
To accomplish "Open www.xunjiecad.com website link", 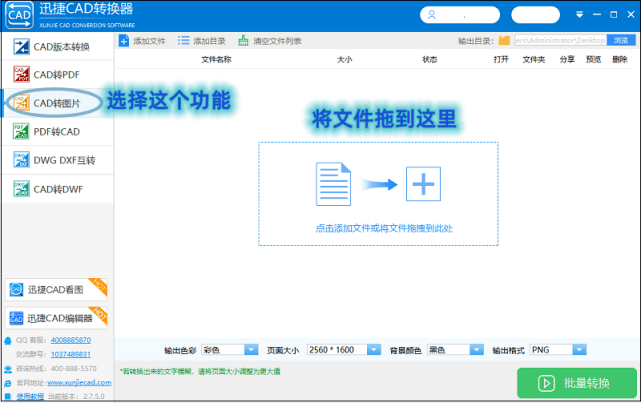I will point(79,383).
